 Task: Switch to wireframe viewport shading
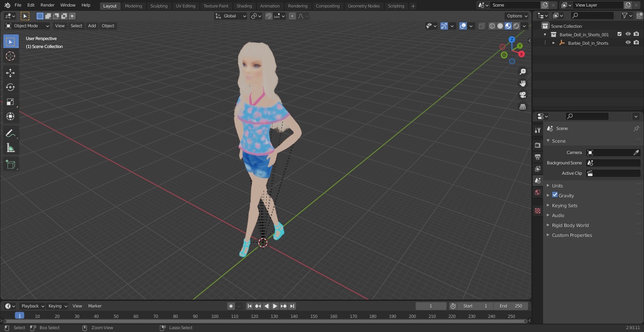(492, 26)
